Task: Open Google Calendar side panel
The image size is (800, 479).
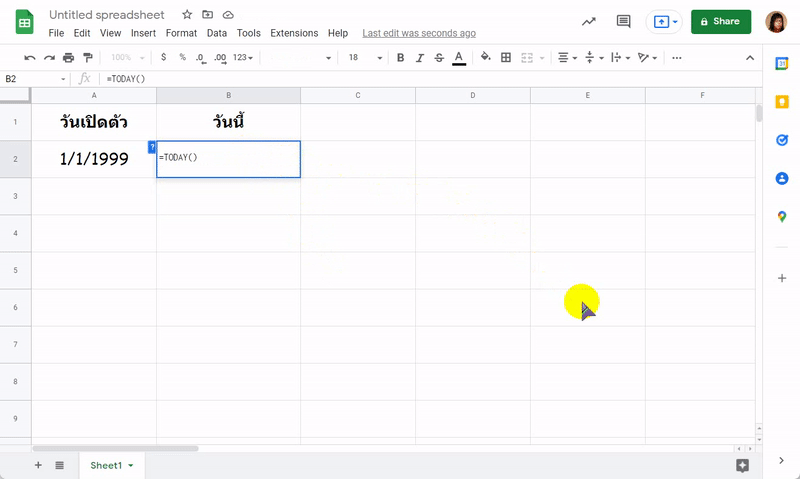Action: point(782,64)
